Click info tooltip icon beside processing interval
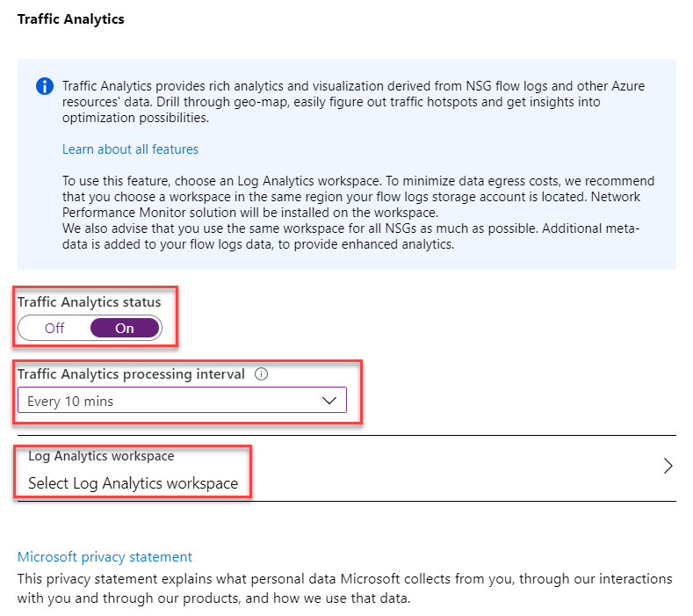The height and width of the screenshot is (616, 693). coord(261,374)
